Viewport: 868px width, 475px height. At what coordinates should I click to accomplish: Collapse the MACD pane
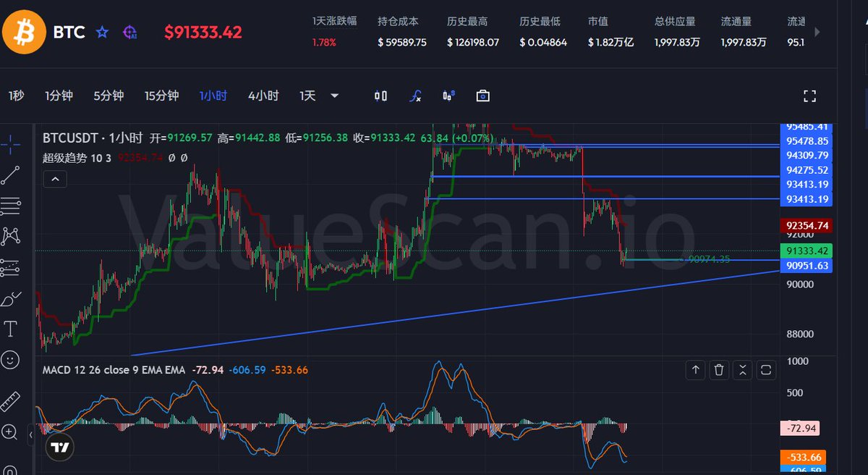743,370
